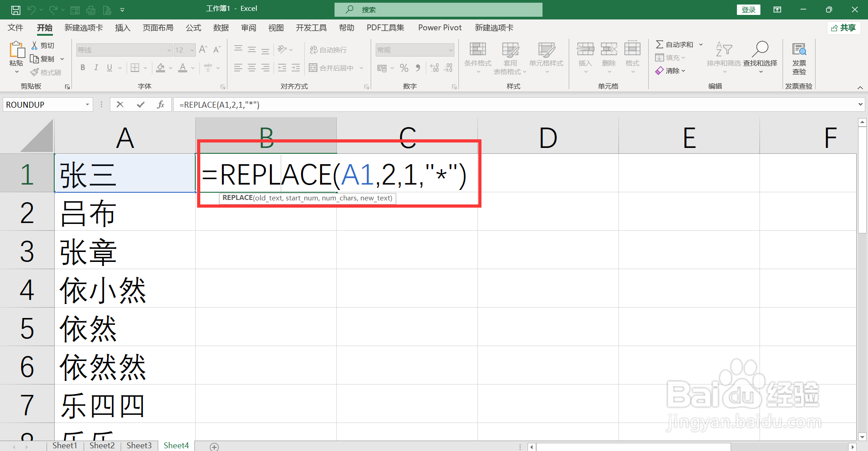Click the Insert cells icon

click(x=585, y=49)
